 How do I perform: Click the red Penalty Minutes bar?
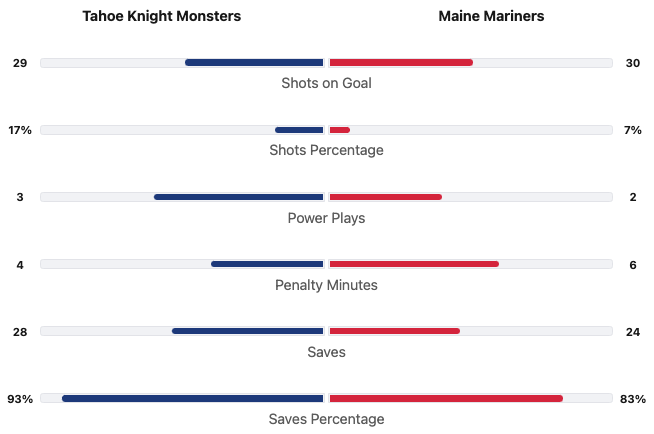tap(414, 264)
